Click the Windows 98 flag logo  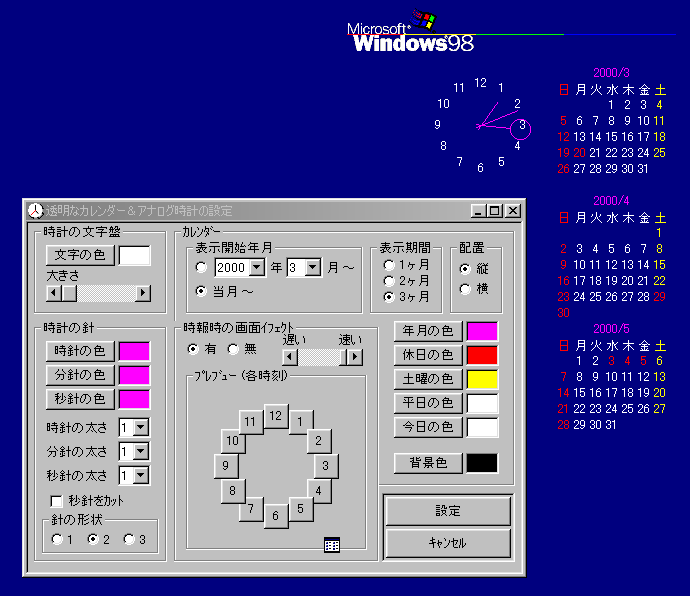(x=422, y=20)
